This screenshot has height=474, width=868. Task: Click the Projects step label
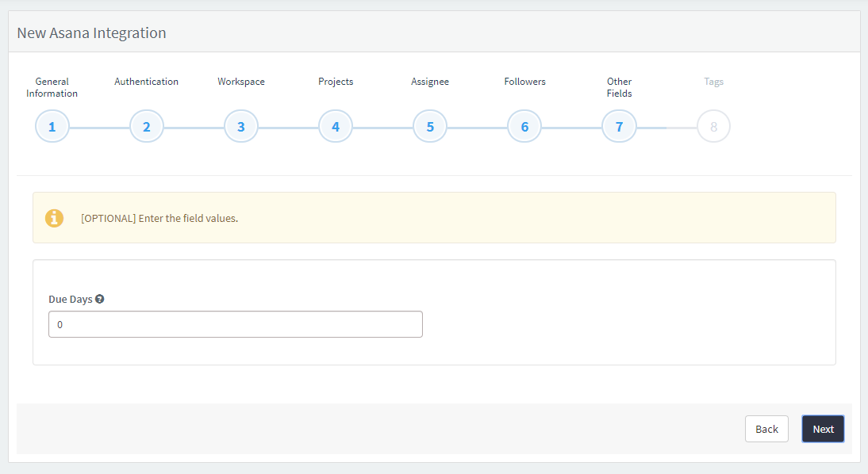(336, 82)
